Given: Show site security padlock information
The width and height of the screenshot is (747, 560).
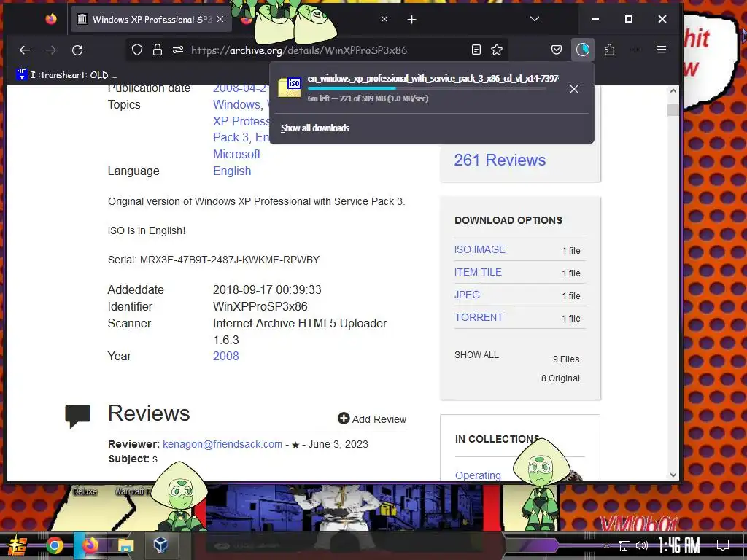Looking at the screenshot, I should (158, 50).
